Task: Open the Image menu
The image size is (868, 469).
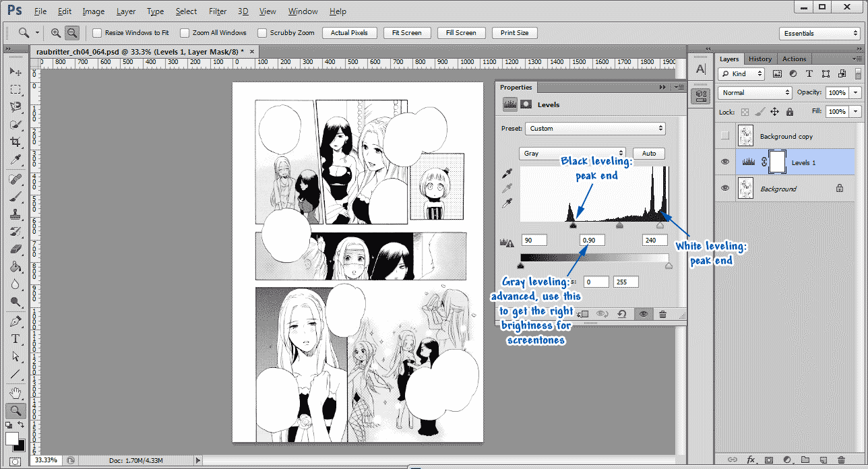Action: [x=94, y=11]
